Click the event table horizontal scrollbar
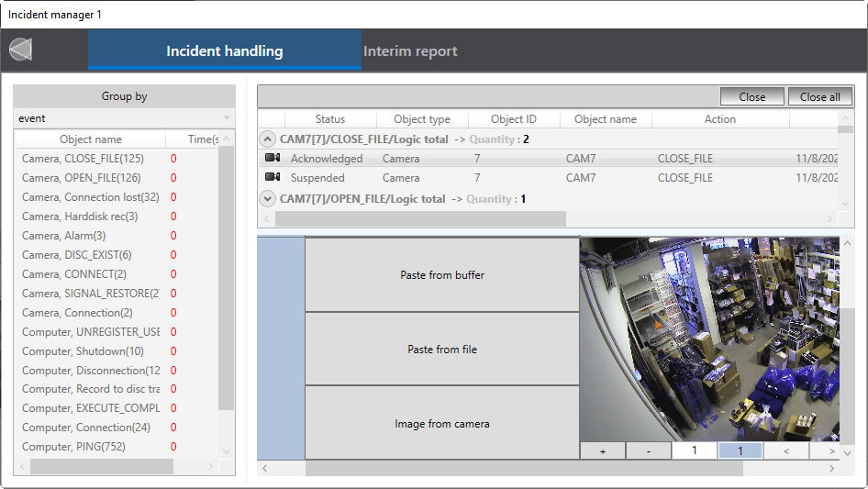 coord(420,219)
